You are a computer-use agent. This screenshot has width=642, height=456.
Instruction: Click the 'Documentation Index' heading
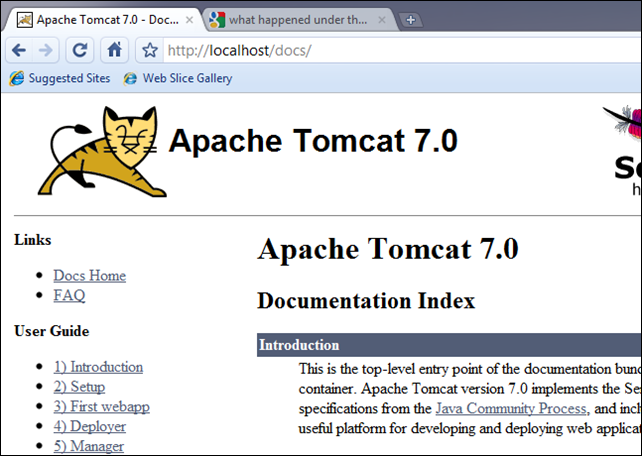pos(366,300)
